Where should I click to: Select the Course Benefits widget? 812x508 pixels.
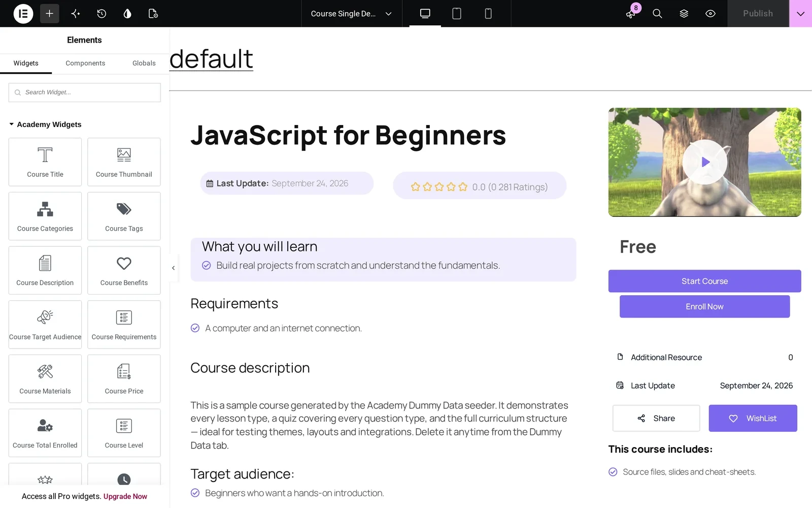[x=124, y=270]
